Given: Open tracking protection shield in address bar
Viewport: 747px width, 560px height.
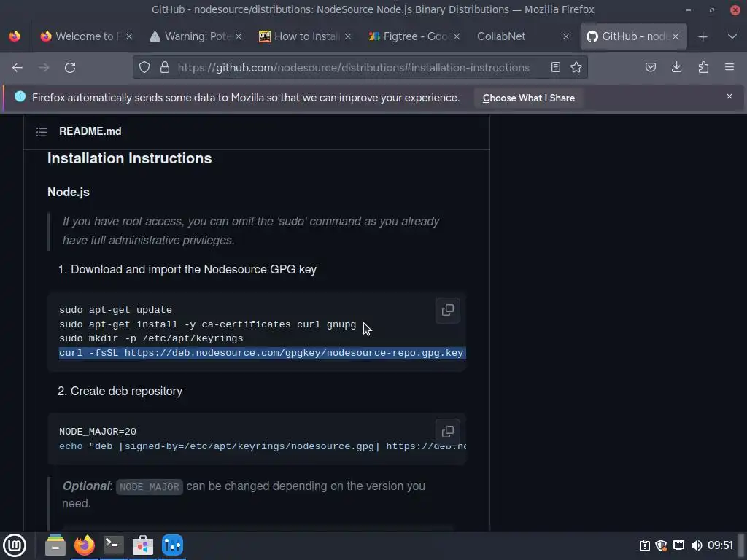Looking at the screenshot, I should pyautogui.click(x=144, y=68).
